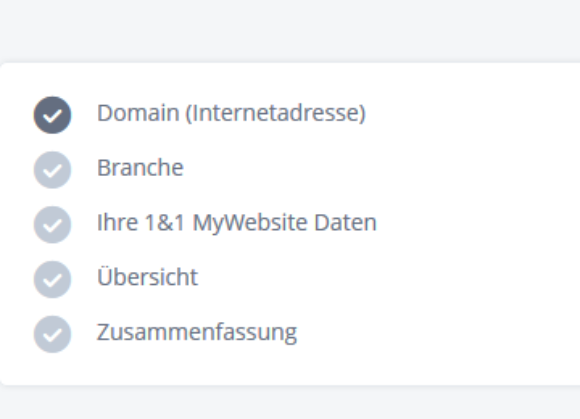Click empty white card area right of Übersicht

388,277
